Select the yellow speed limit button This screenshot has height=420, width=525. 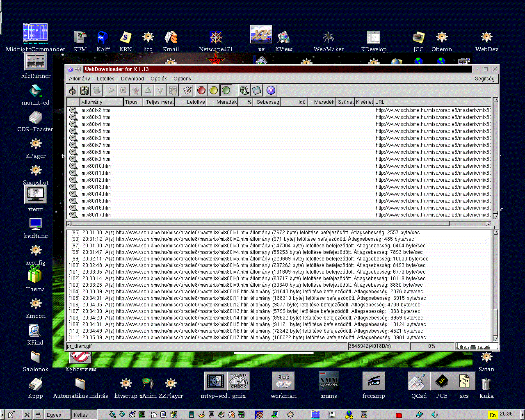(213, 90)
